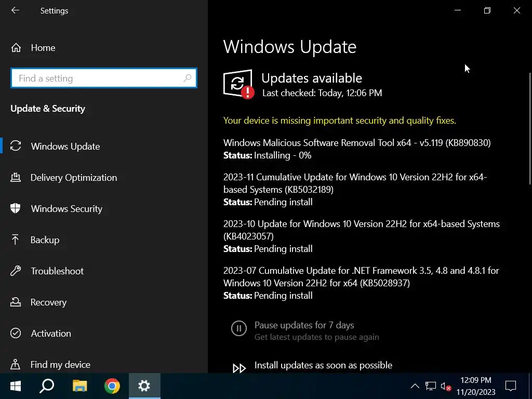Show hidden tray icons chevron

coord(415,386)
